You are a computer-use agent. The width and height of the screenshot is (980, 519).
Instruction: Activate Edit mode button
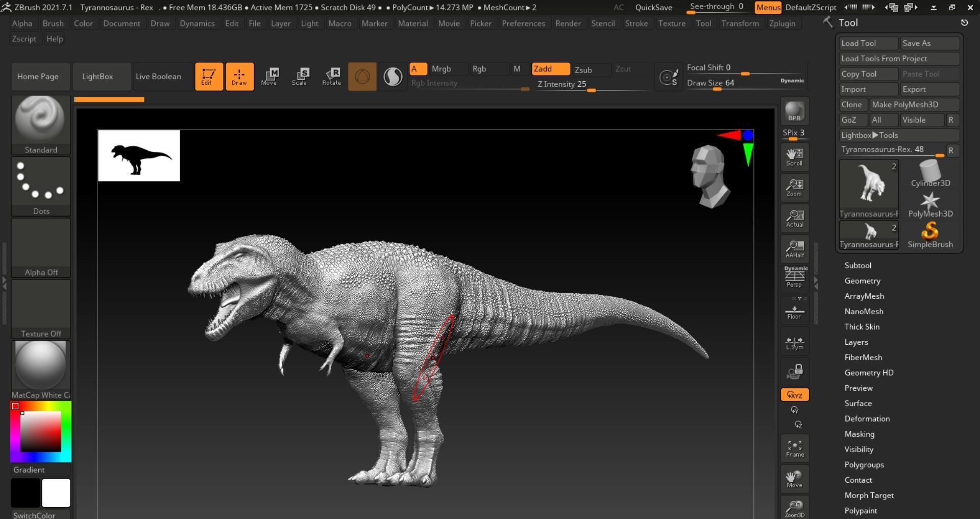pyautogui.click(x=209, y=77)
